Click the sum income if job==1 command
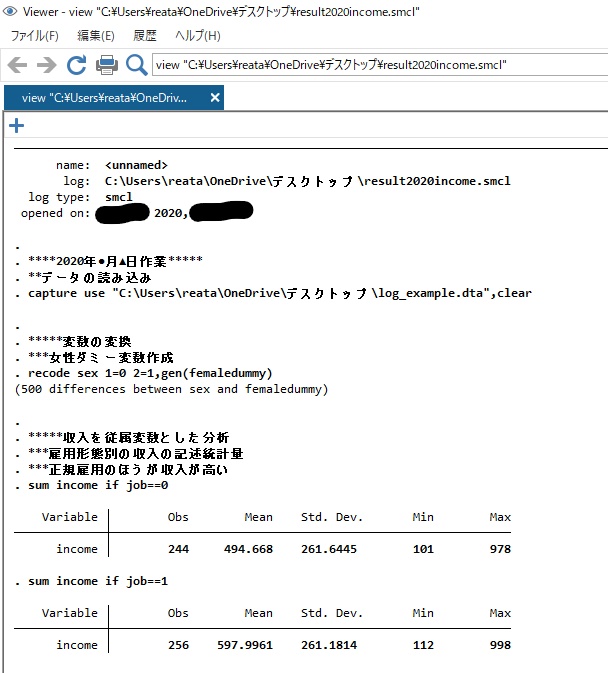Screen dimensions: 608x673 [x=98, y=581]
